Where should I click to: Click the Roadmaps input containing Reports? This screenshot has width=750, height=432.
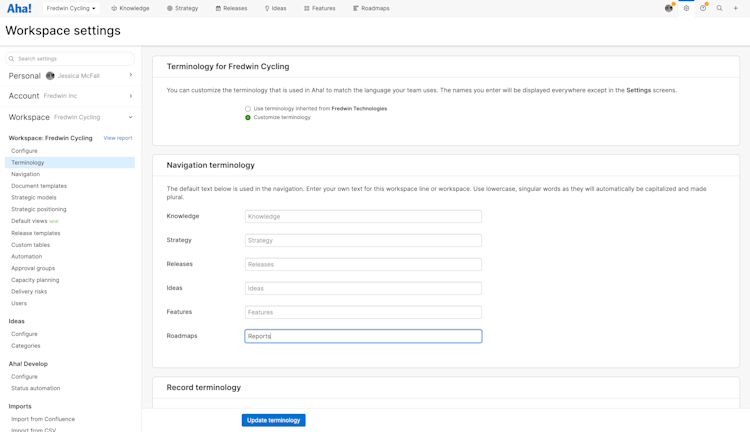[x=363, y=336]
